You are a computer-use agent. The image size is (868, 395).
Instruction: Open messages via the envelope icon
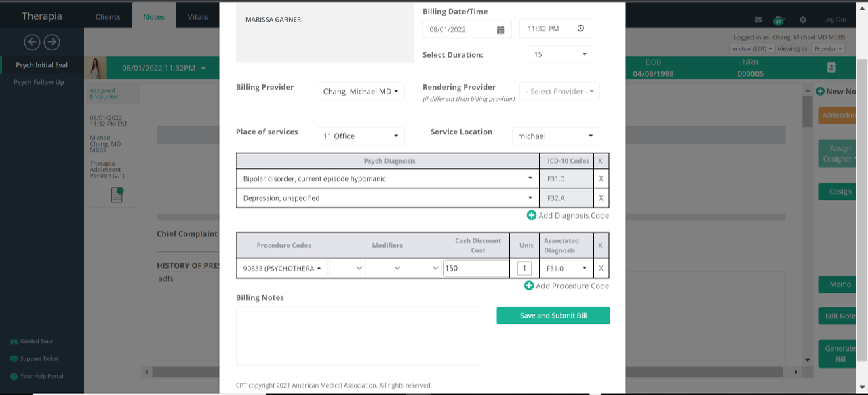coord(759,19)
